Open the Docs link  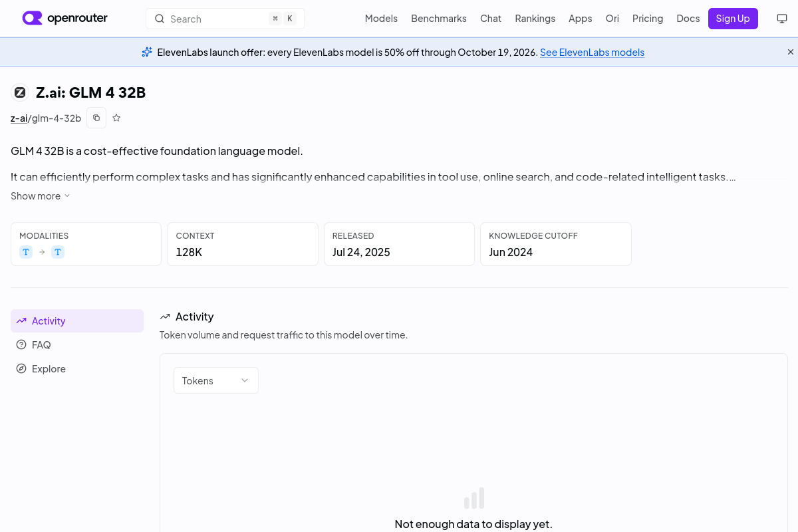[x=688, y=19]
